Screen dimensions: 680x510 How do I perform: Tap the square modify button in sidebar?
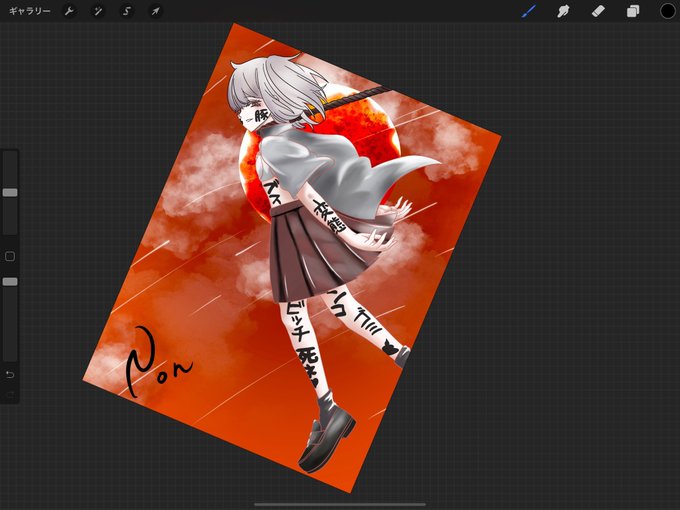(10, 256)
